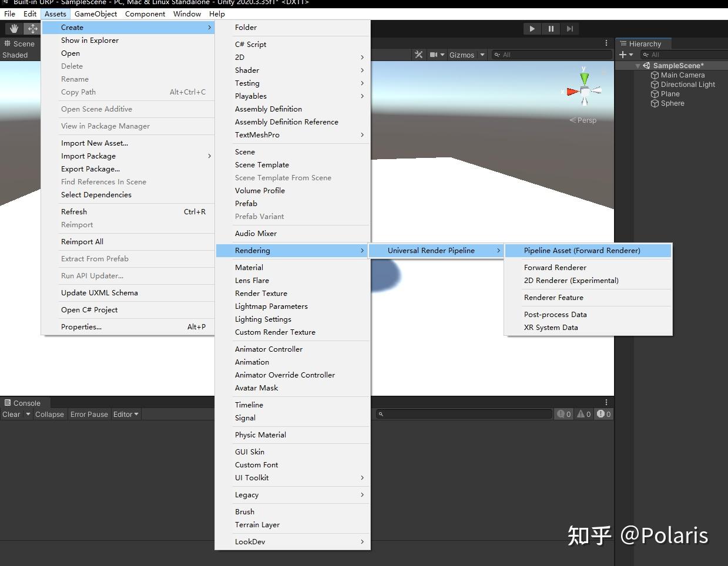
Task: Click the Pause button in the toolbar
Action: 551,28
